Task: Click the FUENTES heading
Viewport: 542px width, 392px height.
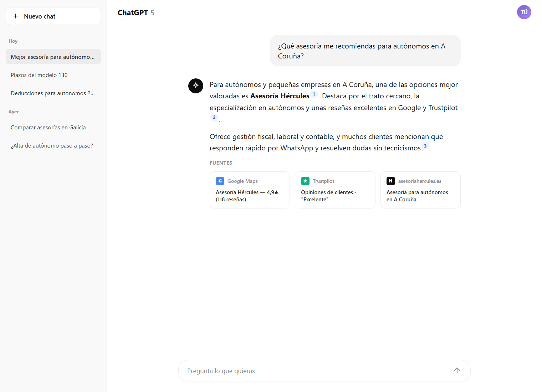Action: coord(221,163)
